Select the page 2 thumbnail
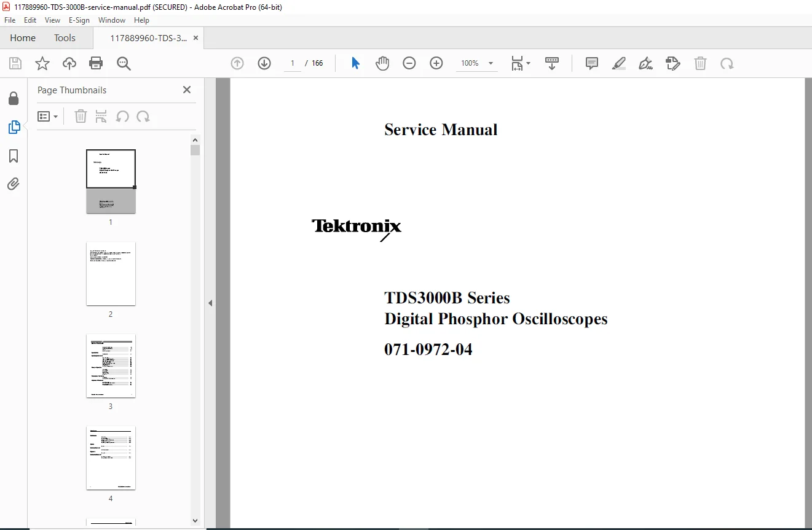The height and width of the screenshot is (530, 812). (111, 273)
